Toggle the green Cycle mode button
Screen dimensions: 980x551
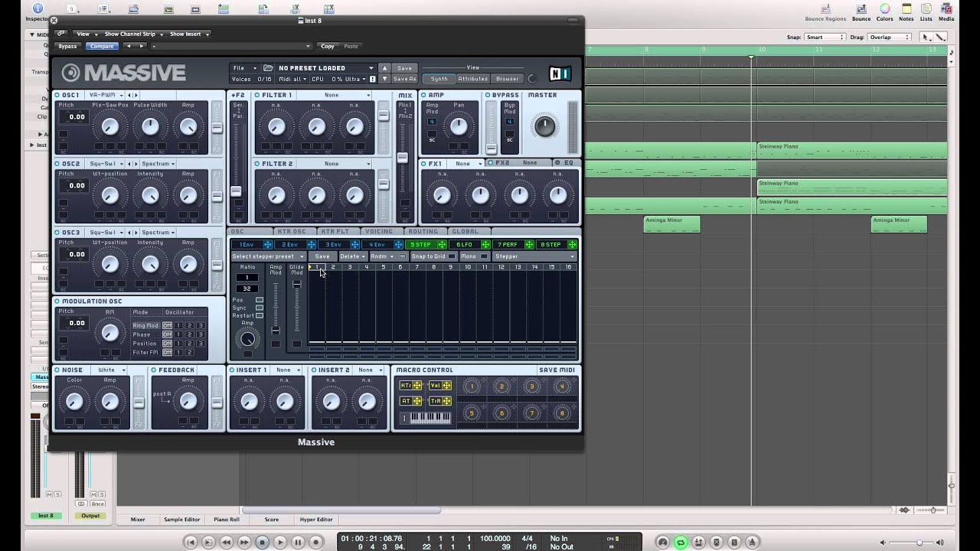pyautogui.click(x=680, y=543)
